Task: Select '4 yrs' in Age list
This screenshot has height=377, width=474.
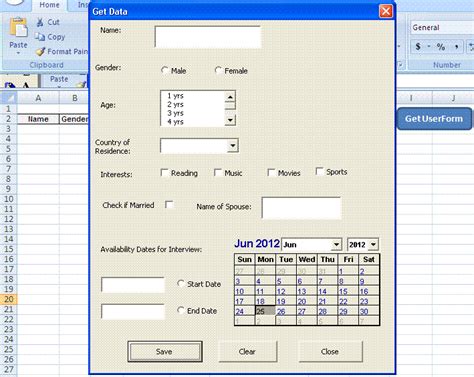Action: click(x=193, y=122)
